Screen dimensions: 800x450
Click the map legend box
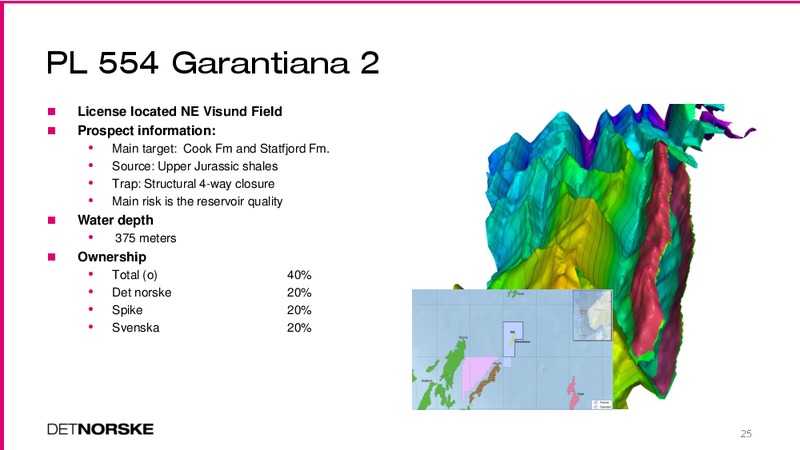point(602,405)
